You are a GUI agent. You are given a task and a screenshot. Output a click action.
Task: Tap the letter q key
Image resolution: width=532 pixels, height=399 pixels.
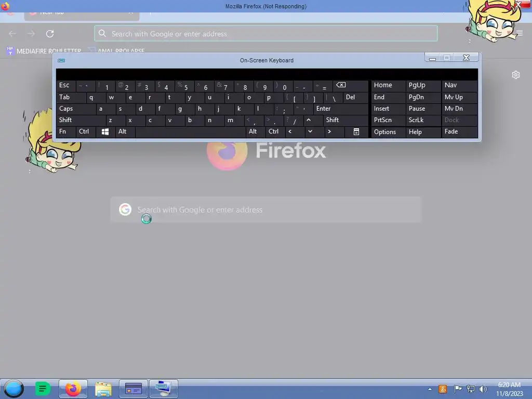(96, 97)
